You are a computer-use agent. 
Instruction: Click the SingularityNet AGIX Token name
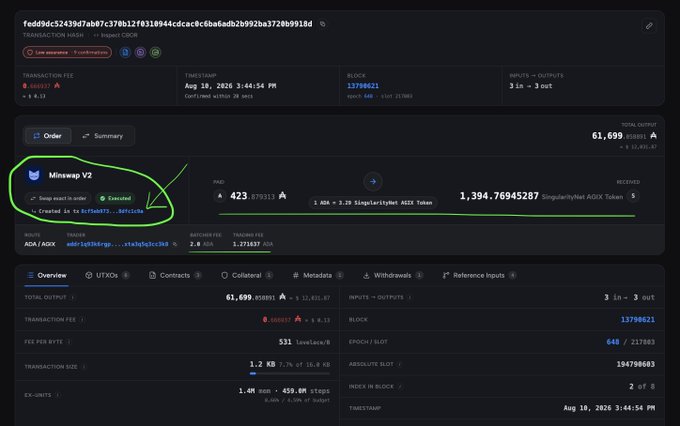click(582, 197)
